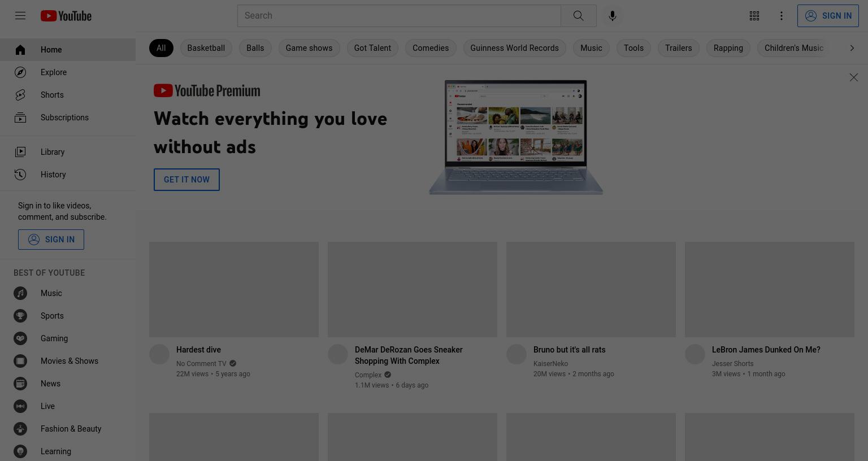
Task: Select the Balls filter chip
Action: click(x=255, y=48)
